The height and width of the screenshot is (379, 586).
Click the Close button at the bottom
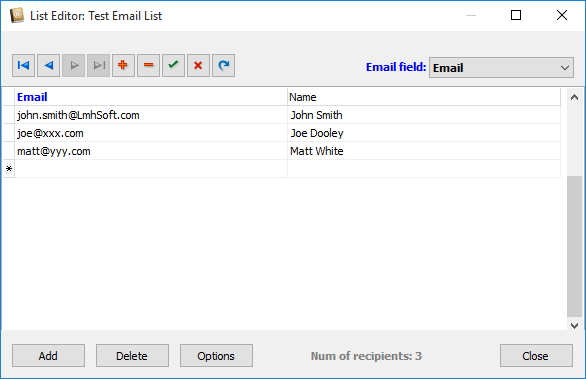tap(536, 356)
